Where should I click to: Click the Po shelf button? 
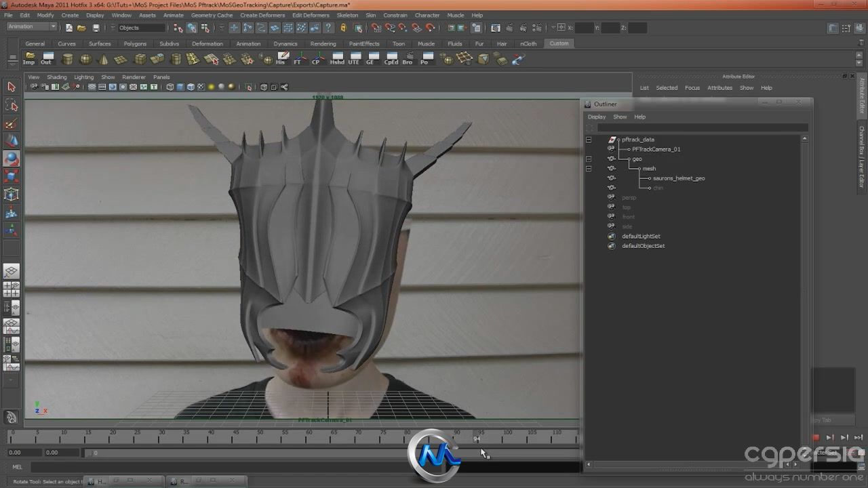pos(425,59)
